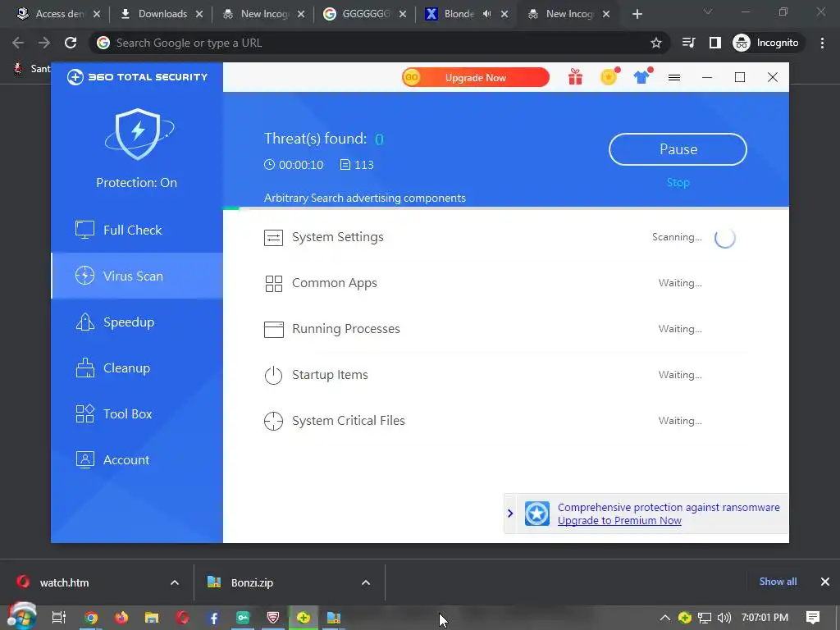Screen dimensions: 840x630
Task: Click the System Settings scan row icon
Action: [x=273, y=237]
